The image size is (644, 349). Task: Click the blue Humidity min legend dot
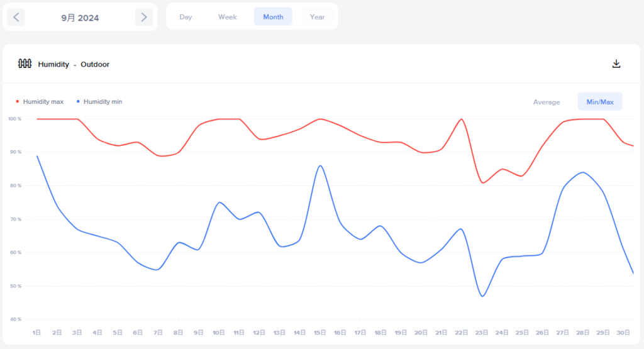(77, 101)
